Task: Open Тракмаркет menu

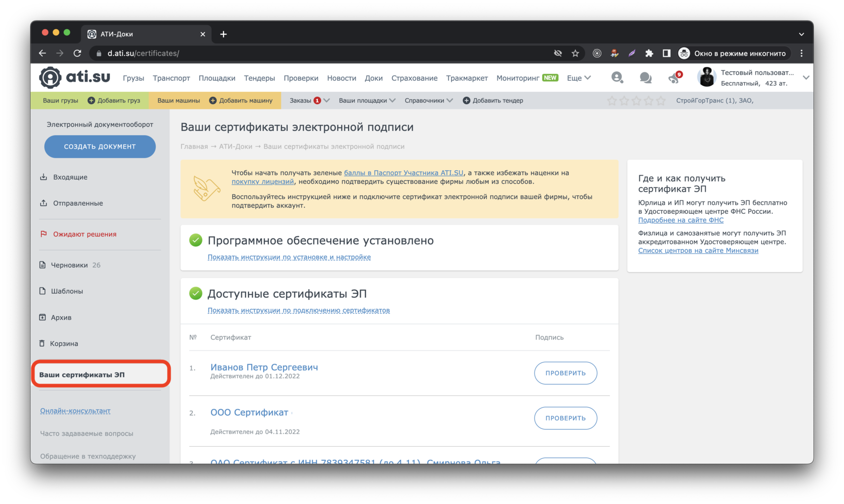Action: click(467, 78)
